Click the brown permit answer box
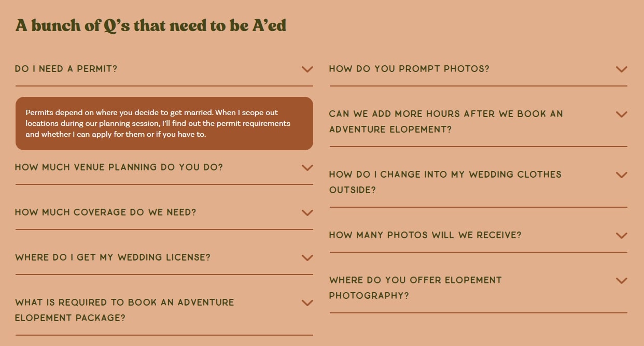Viewport: 644px width, 346px height. pos(164,123)
